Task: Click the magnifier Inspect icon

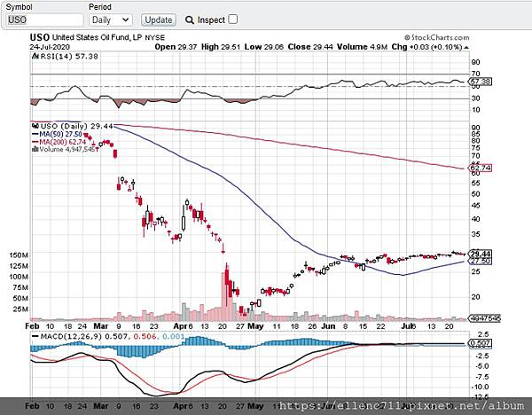Action: (190, 20)
